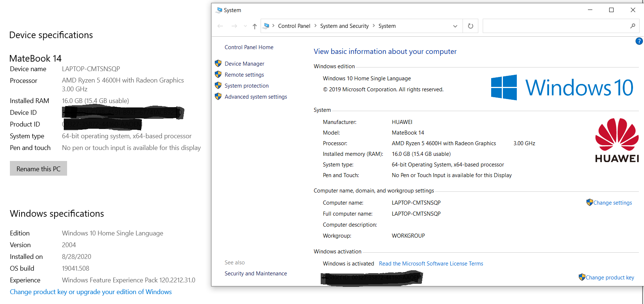The width and height of the screenshot is (644, 304).
Task: Click Windows Feature Experience Pack text
Action: (129, 280)
